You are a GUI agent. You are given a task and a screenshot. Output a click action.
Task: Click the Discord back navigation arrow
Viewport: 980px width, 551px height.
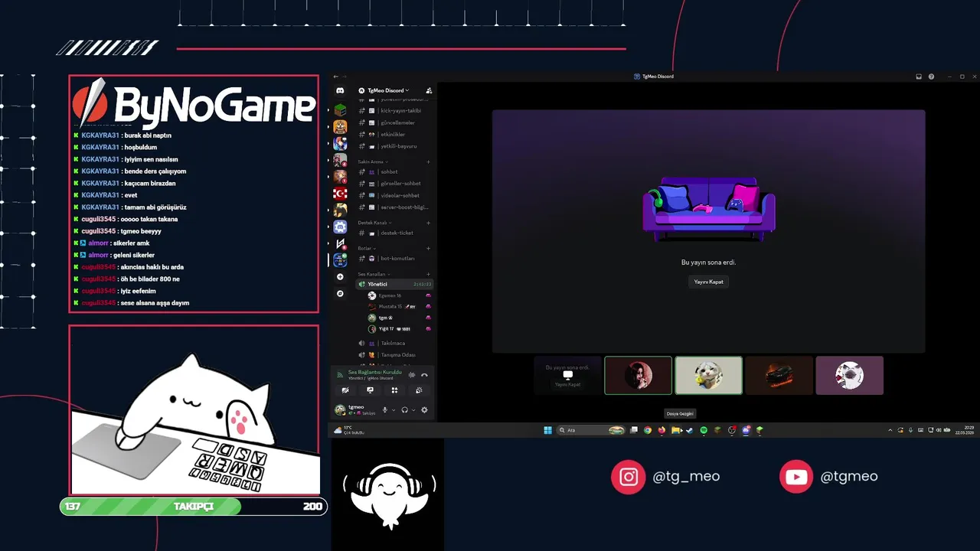tap(335, 77)
